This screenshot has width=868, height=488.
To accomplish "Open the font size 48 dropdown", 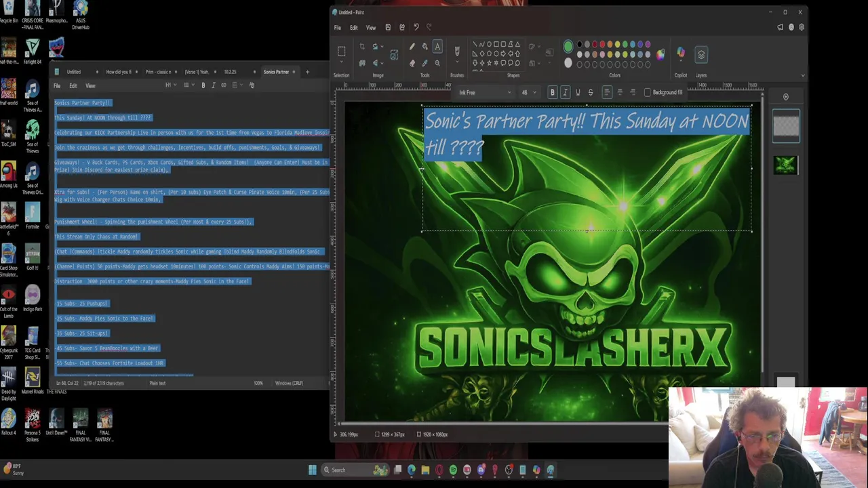I will [x=528, y=92].
